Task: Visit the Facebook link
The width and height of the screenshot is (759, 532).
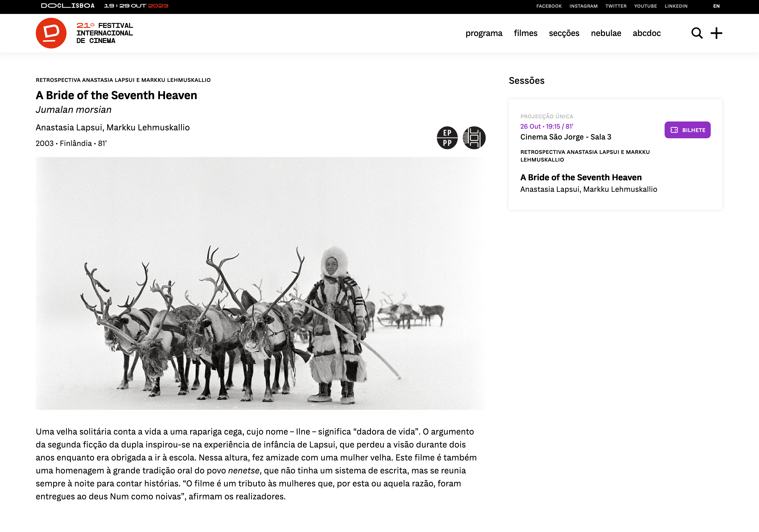Action: pyautogui.click(x=549, y=6)
